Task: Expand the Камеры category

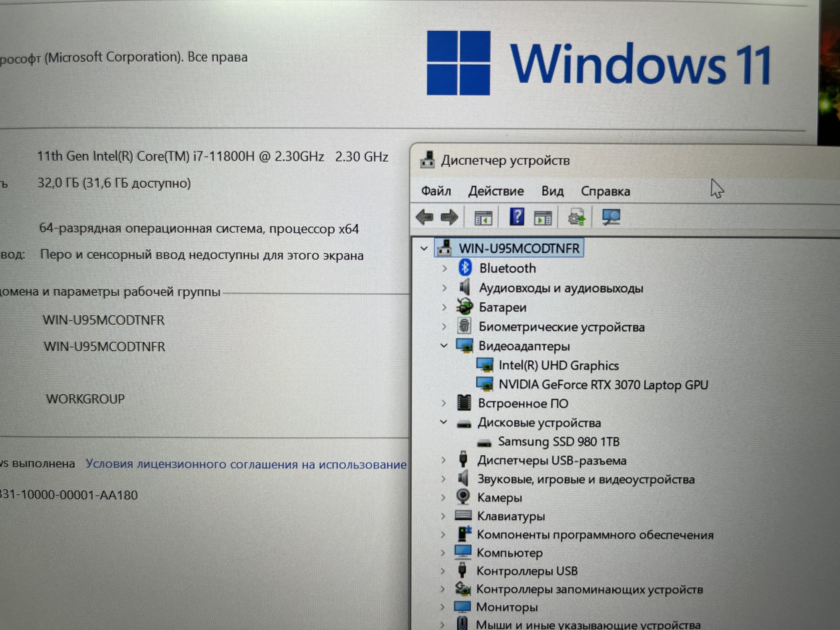Action: click(x=443, y=498)
